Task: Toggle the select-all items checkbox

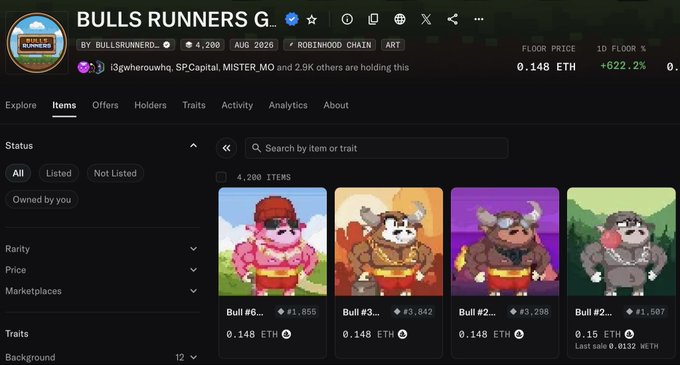Action: click(221, 177)
